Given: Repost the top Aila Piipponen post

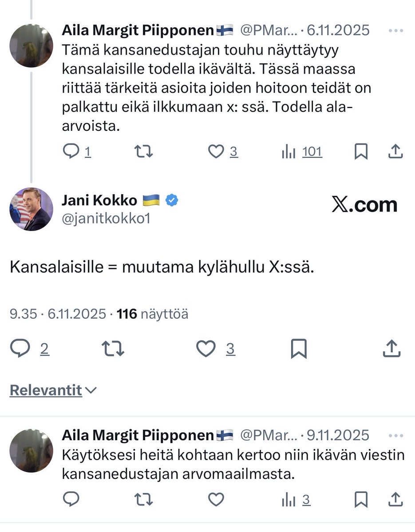Looking at the screenshot, I should (143, 152).
